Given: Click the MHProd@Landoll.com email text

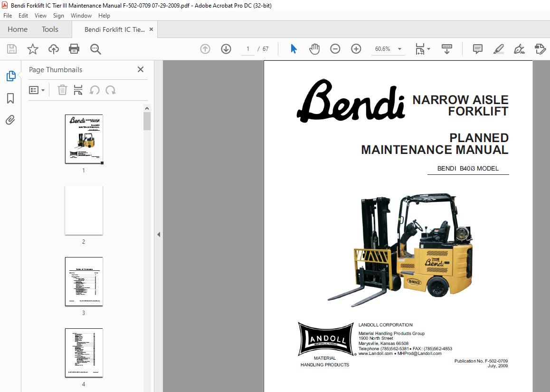Looking at the screenshot, I should (419, 354).
